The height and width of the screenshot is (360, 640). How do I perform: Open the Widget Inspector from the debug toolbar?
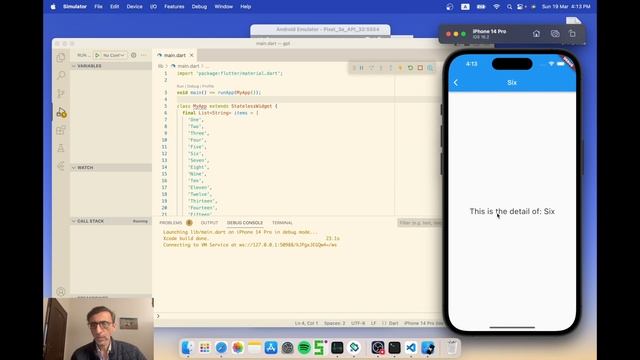(430, 68)
